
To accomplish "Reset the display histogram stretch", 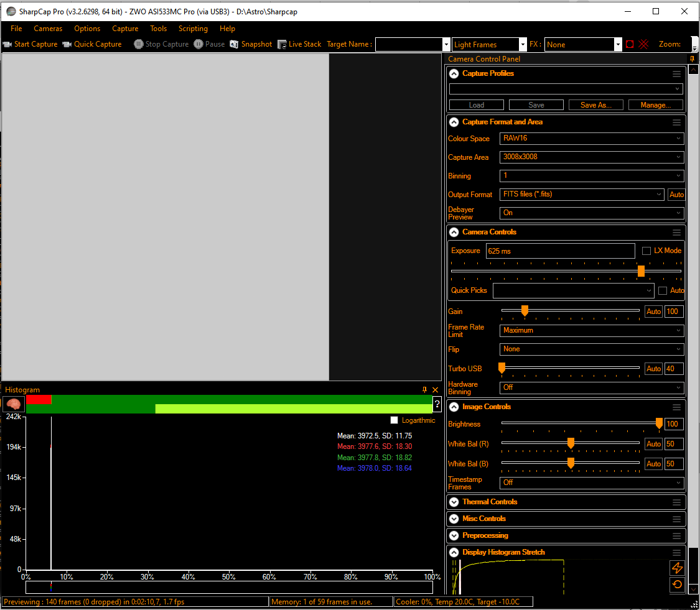I will pyautogui.click(x=677, y=585).
